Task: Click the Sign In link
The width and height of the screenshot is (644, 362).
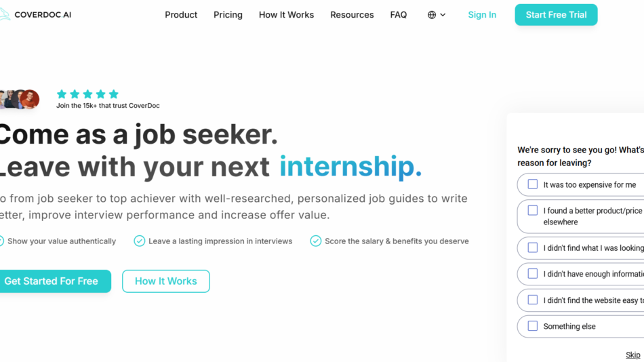Action: pyautogui.click(x=482, y=15)
